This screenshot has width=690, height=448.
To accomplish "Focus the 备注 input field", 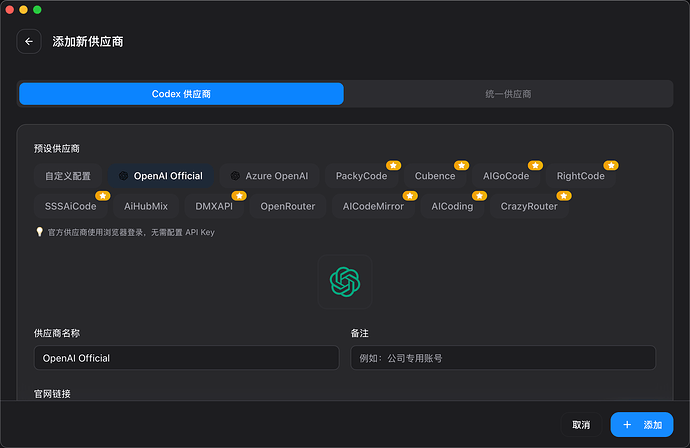I will click(x=503, y=358).
